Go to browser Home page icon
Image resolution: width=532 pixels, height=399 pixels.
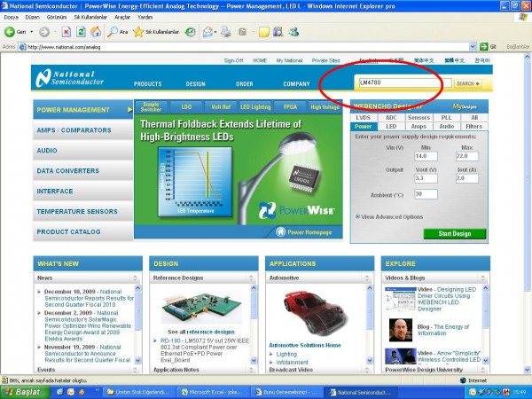click(x=95, y=32)
